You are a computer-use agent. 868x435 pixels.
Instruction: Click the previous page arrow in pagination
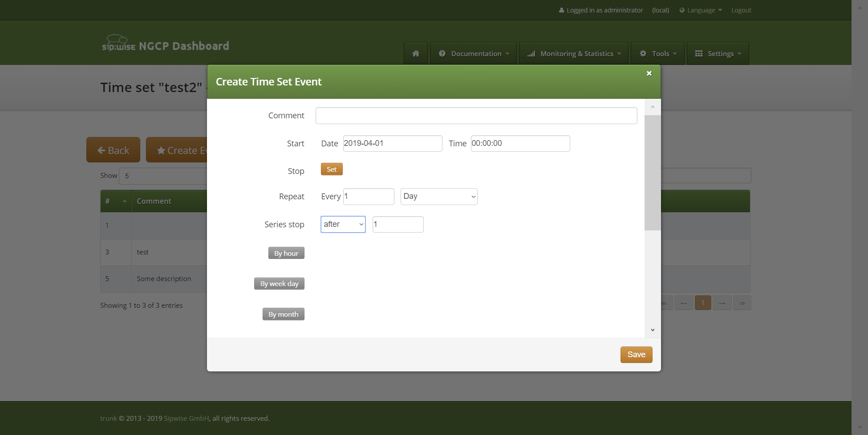[x=684, y=303]
